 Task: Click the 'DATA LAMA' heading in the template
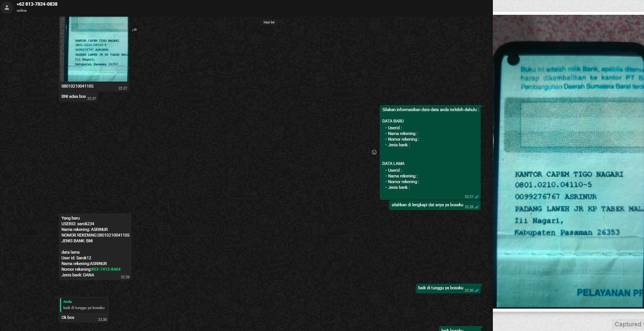click(393, 163)
